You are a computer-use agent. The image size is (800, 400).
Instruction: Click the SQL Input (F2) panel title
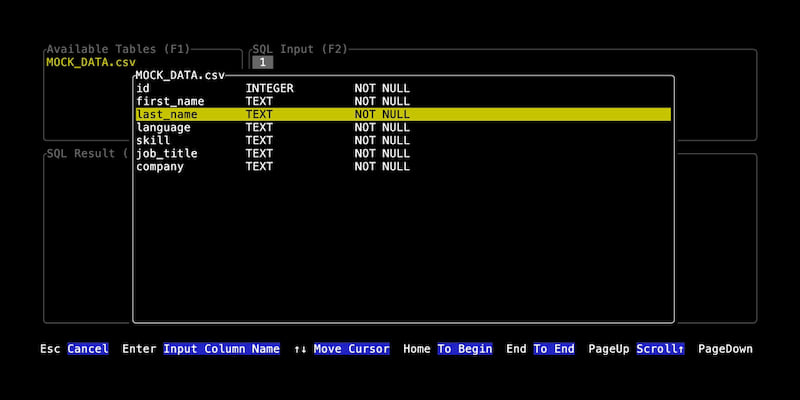pyautogui.click(x=299, y=49)
